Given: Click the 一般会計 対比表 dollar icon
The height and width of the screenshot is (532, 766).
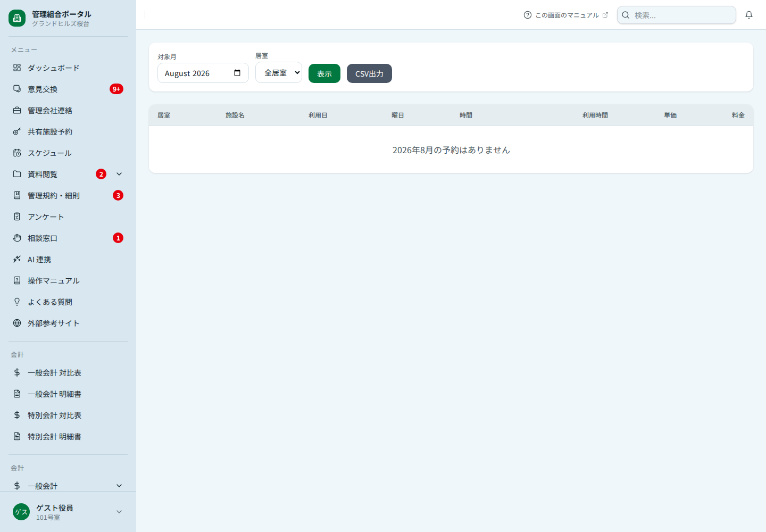Looking at the screenshot, I should (17, 372).
